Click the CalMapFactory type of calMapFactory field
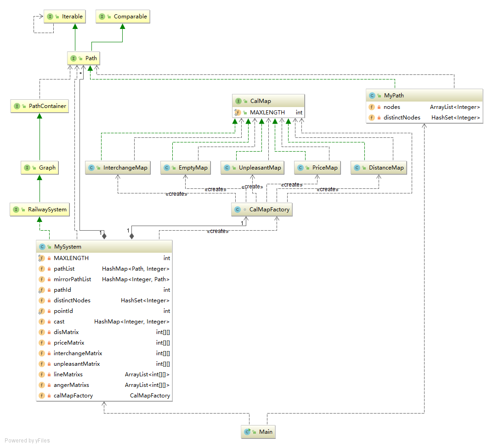The height and width of the screenshot is (448, 493). [x=150, y=396]
